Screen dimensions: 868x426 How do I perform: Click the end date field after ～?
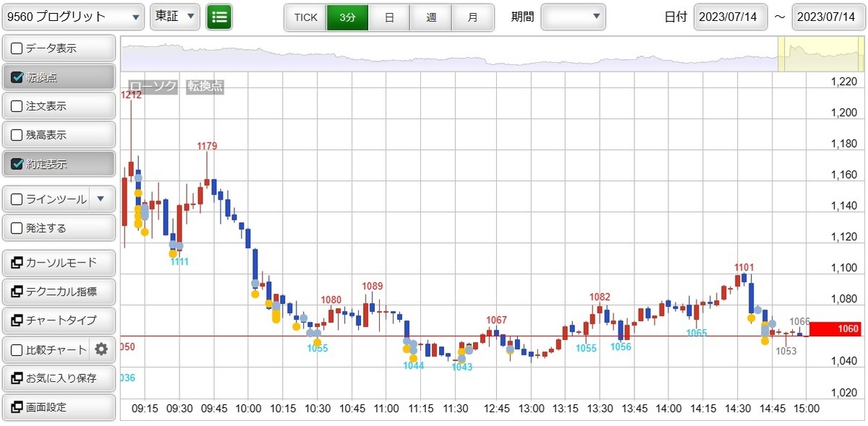coord(829,17)
